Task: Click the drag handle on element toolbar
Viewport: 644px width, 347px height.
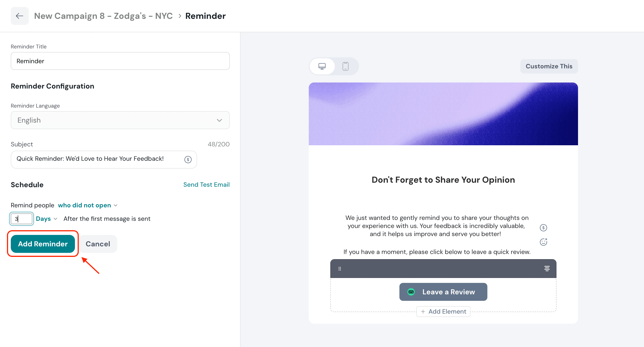Action: point(340,269)
